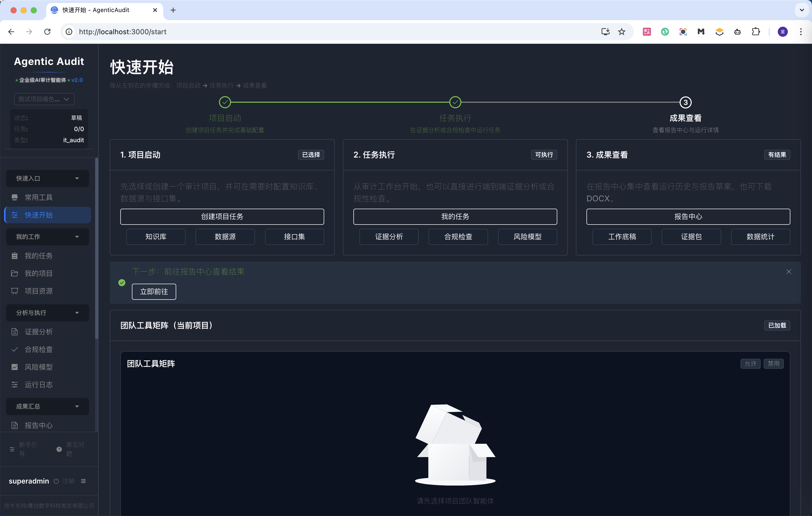The height and width of the screenshot is (516, 812).
Task: Click the menu icon beside 注销
Action: (83, 481)
